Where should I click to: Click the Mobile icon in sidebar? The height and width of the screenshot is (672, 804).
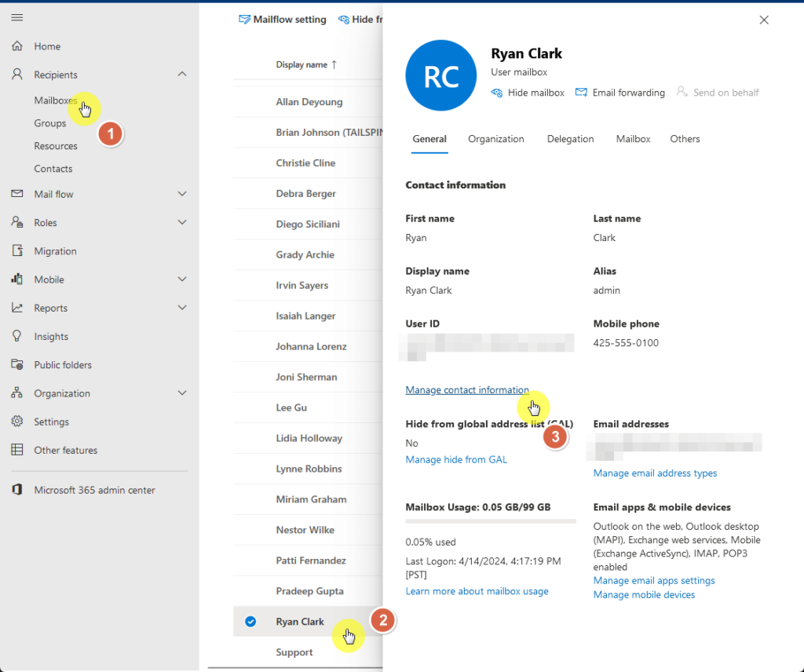pos(17,279)
